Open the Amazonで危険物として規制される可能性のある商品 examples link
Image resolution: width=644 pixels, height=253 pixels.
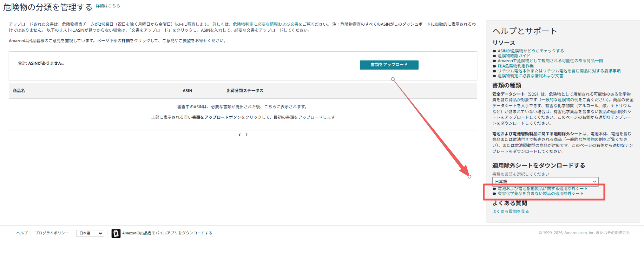tap(550, 61)
